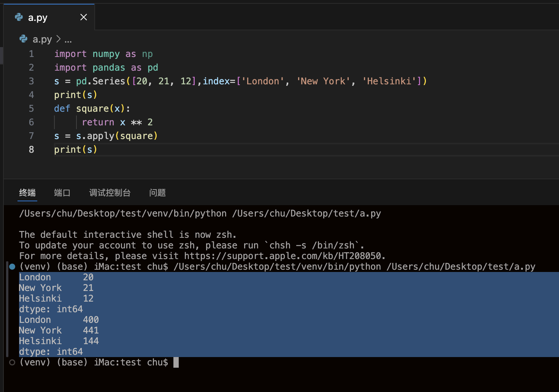This screenshot has height=392, width=559.
Task: Switch to the 终端 panel tab
Action: pos(27,193)
